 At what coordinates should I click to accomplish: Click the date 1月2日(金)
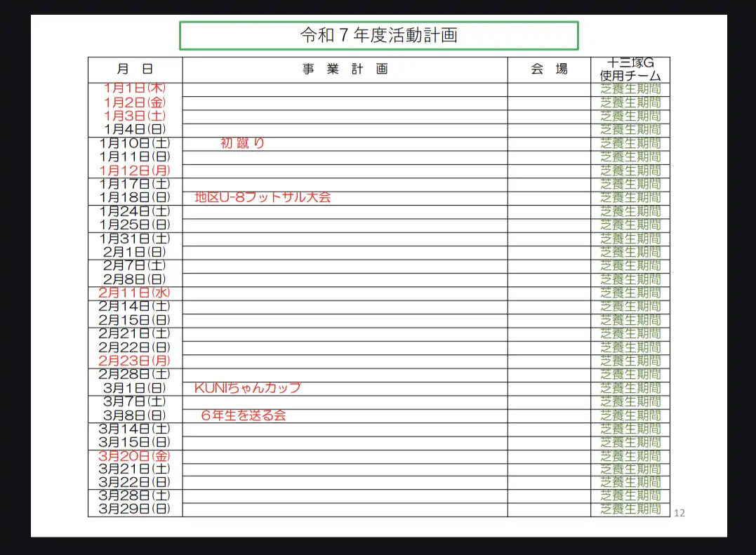click(x=135, y=102)
